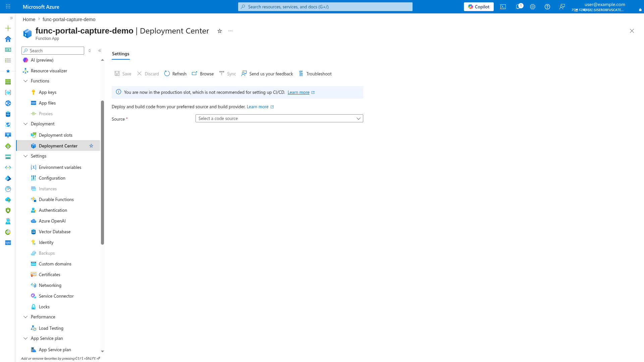Collapse the Performance menu group
The image size is (644, 362).
point(25,317)
